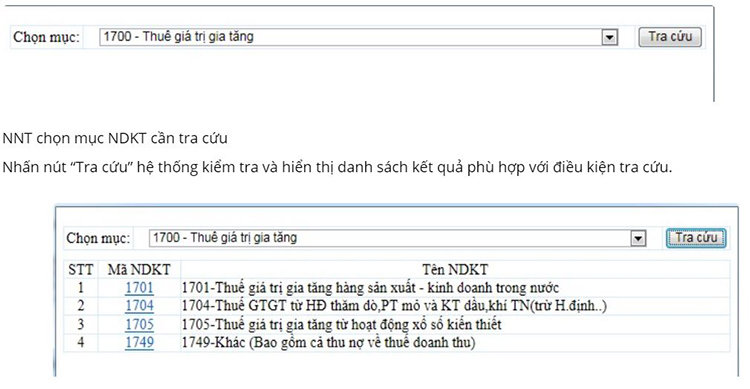Open the upper 'Chọn mục' dropdown arrow
Image resolution: width=750 pixels, height=389 pixels.
coord(609,37)
